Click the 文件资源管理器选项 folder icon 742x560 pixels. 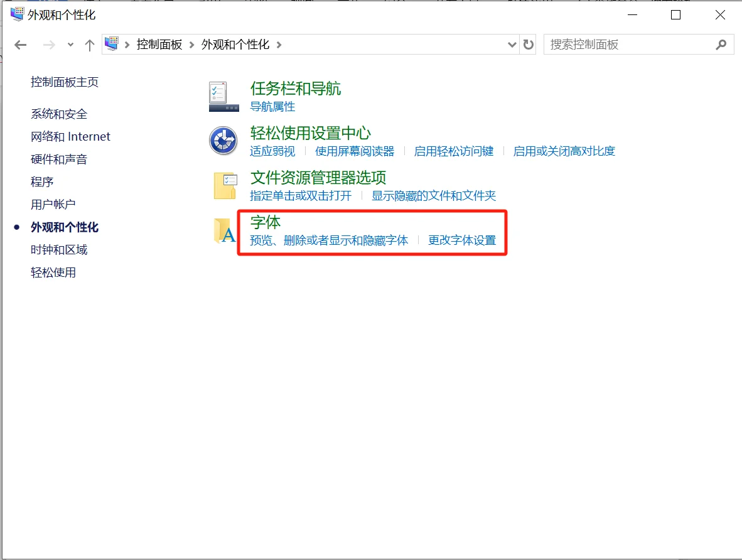[224, 185]
